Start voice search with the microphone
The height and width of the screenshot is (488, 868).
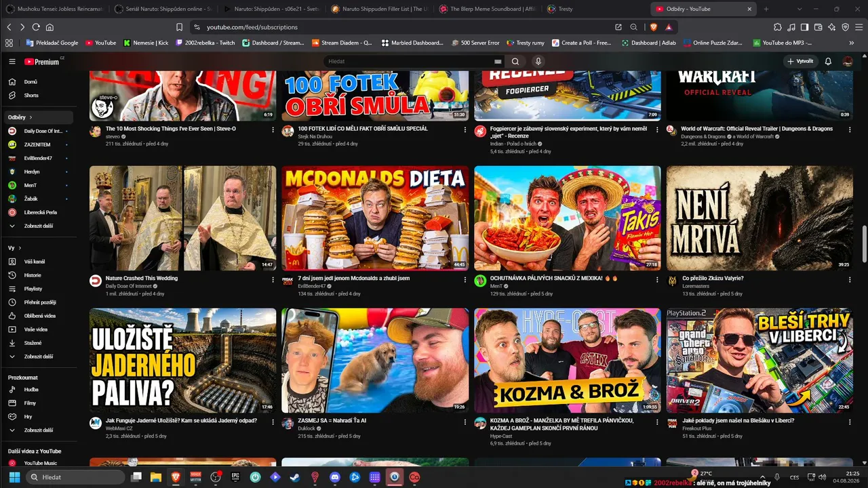(538, 62)
